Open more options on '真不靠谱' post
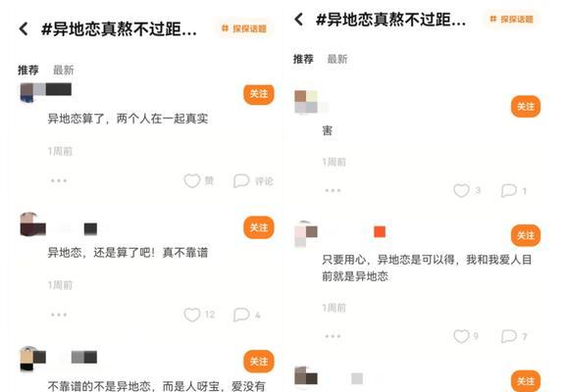566x392 pixels. pyautogui.click(x=59, y=315)
